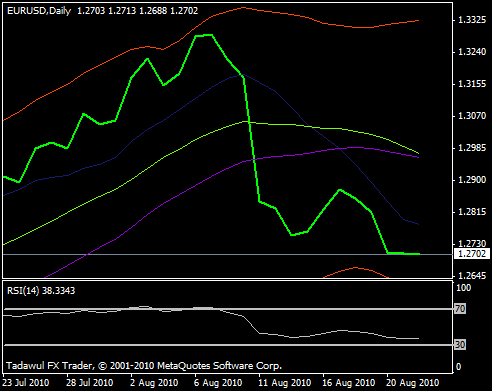This screenshot has height=391, width=492.
Task: Click the 1.3325 price scale label
Action: point(472,20)
